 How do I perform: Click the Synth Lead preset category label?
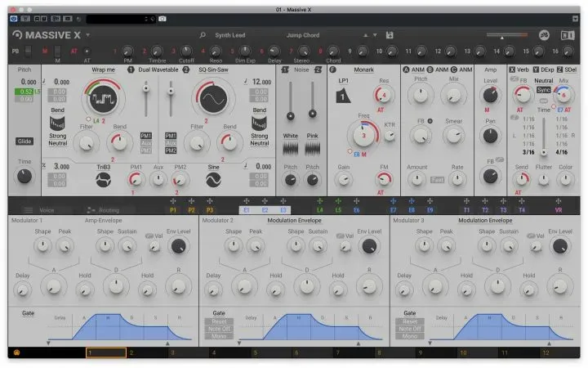(229, 35)
